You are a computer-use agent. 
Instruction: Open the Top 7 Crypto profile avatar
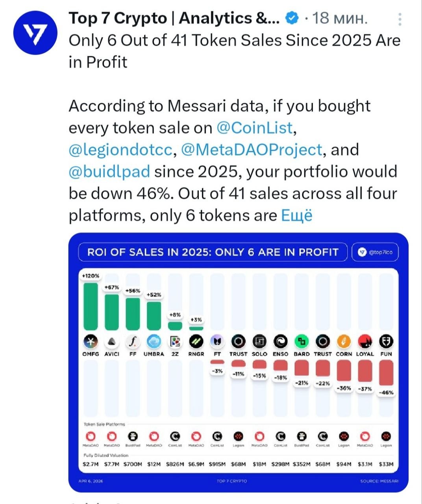pyautogui.click(x=35, y=33)
